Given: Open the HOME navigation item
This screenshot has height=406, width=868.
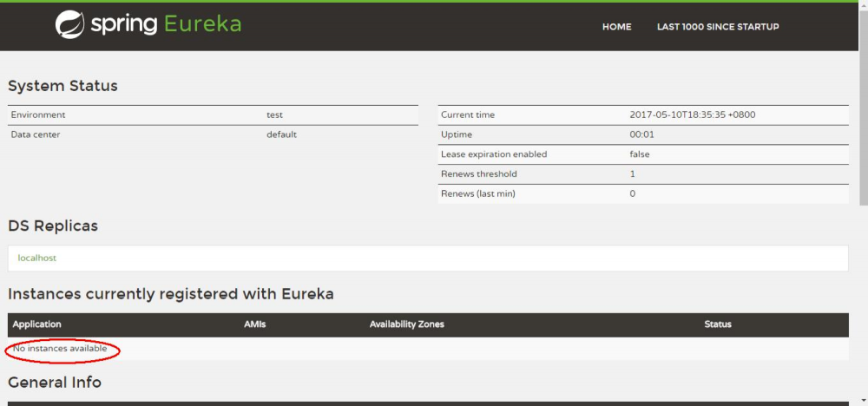Looking at the screenshot, I should [616, 27].
